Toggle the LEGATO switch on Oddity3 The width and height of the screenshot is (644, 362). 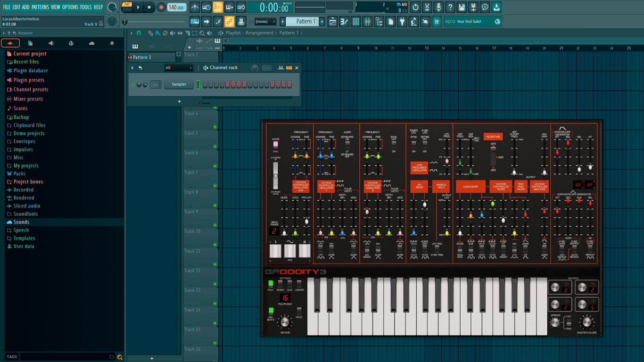(299, 284)
